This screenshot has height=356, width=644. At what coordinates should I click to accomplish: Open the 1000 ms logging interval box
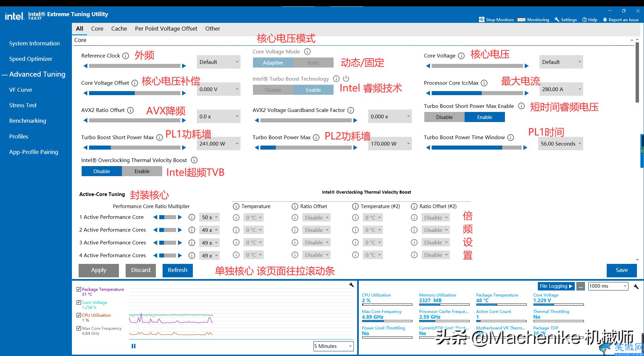pos(608,286)
